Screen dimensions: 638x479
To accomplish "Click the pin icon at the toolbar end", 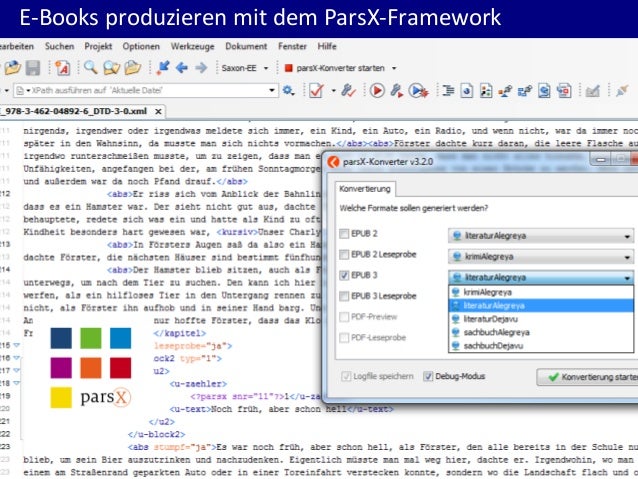I will (x=622, y=90).
